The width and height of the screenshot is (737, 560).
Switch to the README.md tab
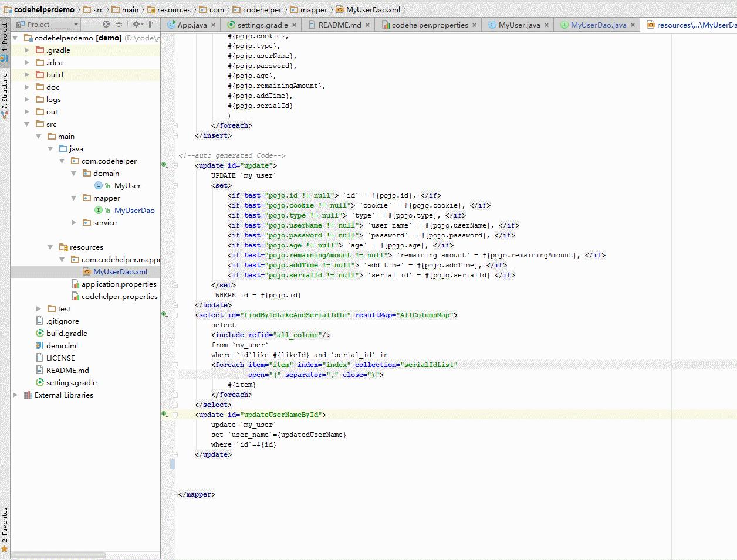click(339, 25)
